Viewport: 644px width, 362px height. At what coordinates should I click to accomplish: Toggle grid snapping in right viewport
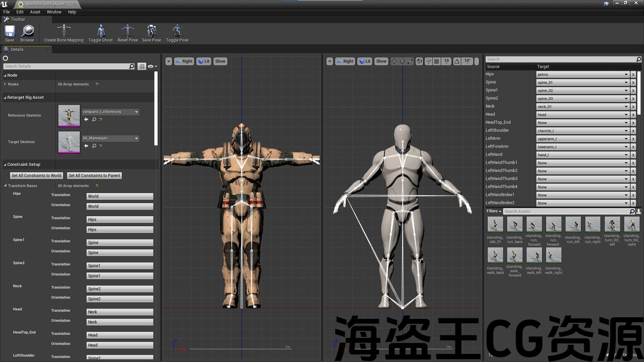pyautogui.click(x=437, y=61)
